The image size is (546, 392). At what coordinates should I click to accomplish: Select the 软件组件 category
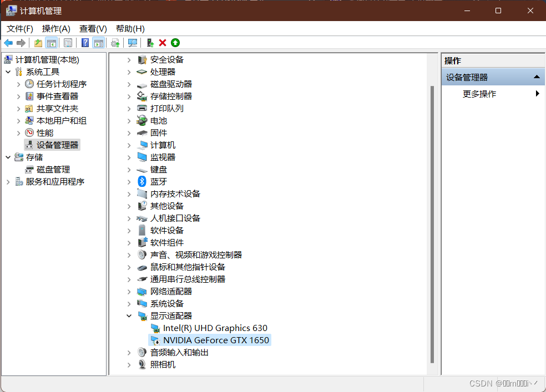(x=167, y=242)
